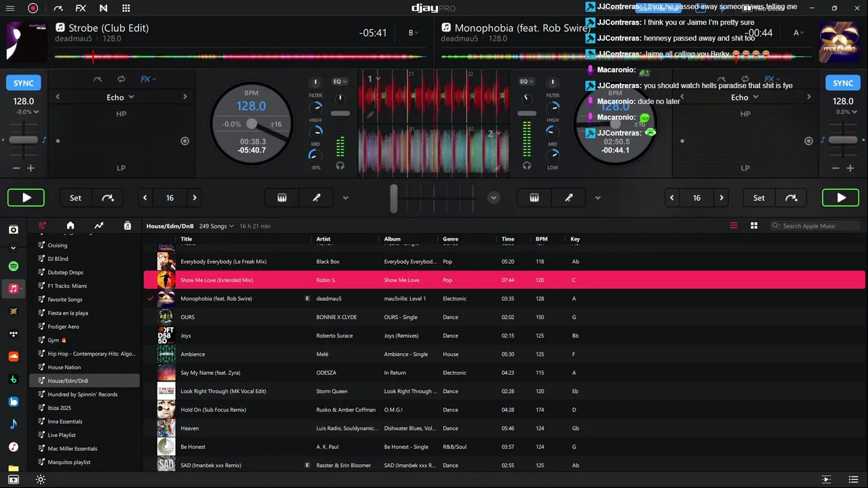
Task: Expand left deck tools chevron beside microphone
Action: coord(345,198)
